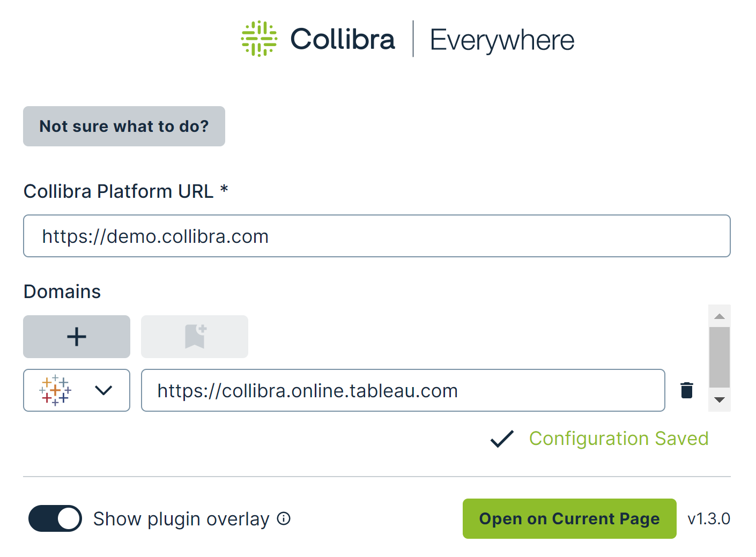Click Not sure what to do?
756x557 pixels.
click(x=124, y=127)
